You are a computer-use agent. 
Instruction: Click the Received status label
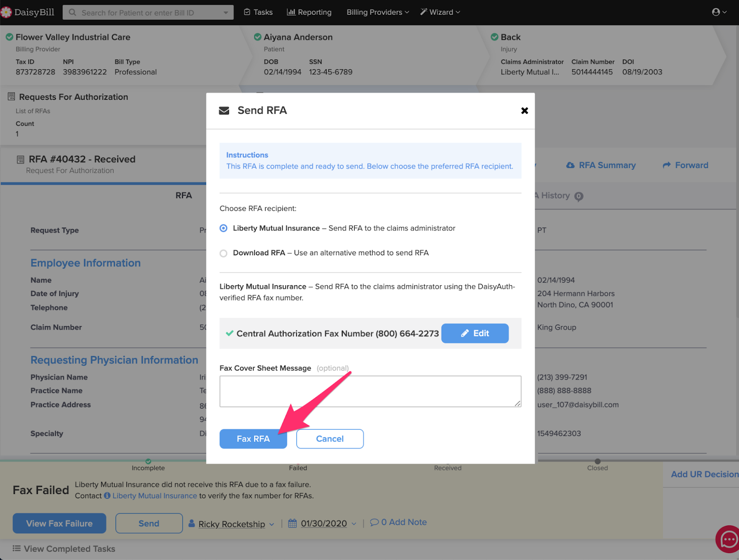(448, 468)
